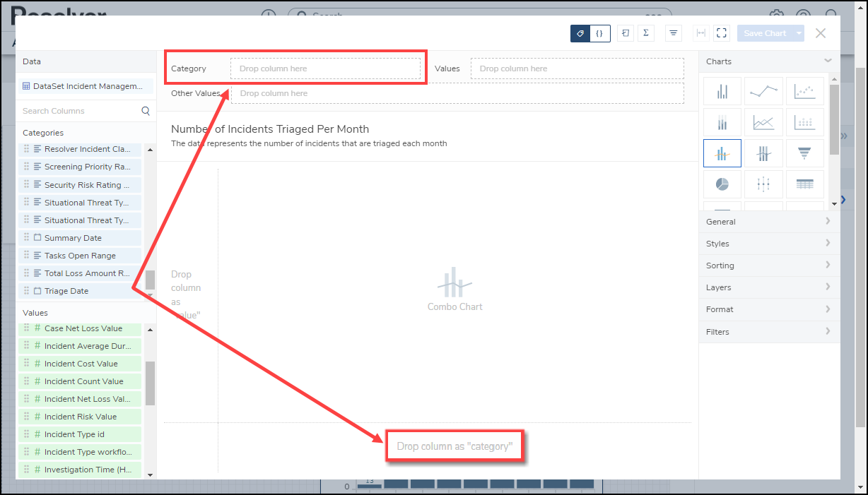Click the Category drop column field
868x495 pixels.
coord(325,68)
